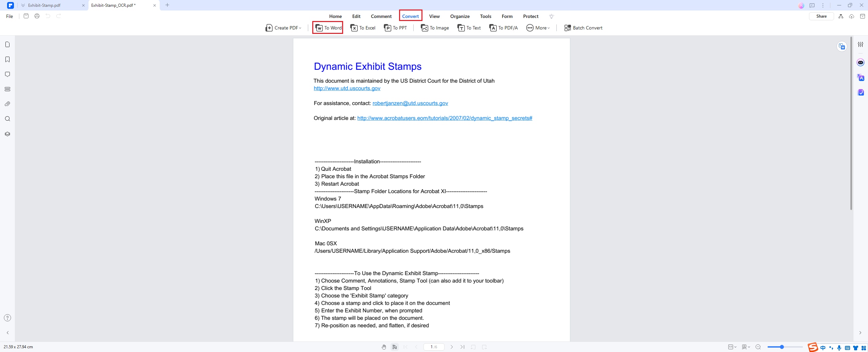Click the print icon
This screenshot has height=352, width=868.
37,16
